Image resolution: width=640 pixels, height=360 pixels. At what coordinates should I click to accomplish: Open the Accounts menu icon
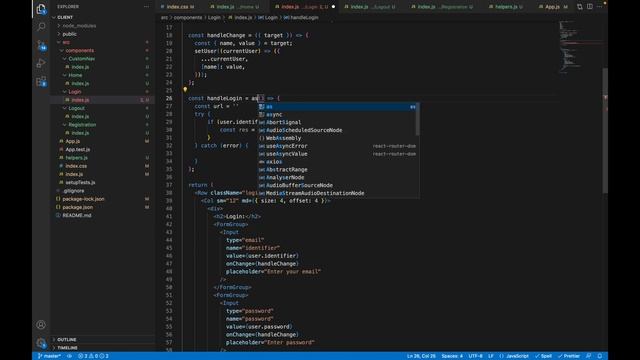41,325
